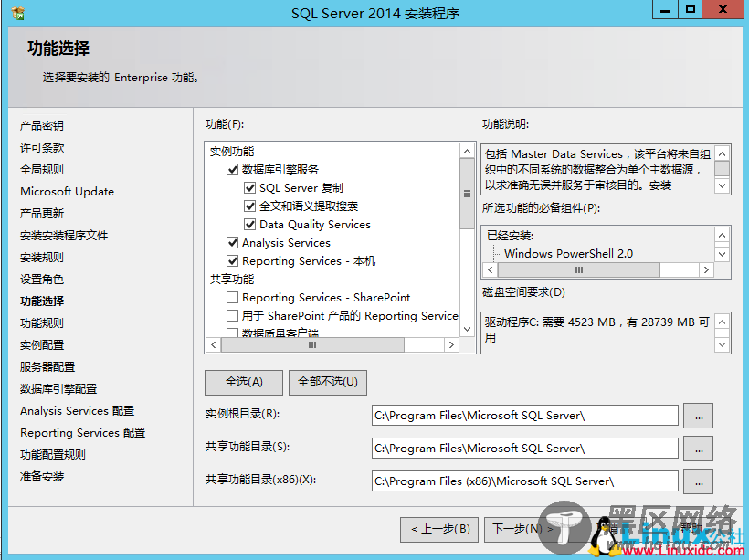Uncheck 数据库引擎服务 checkbox
Viewport: 749px width, 560px height.
tap(232, 170)
